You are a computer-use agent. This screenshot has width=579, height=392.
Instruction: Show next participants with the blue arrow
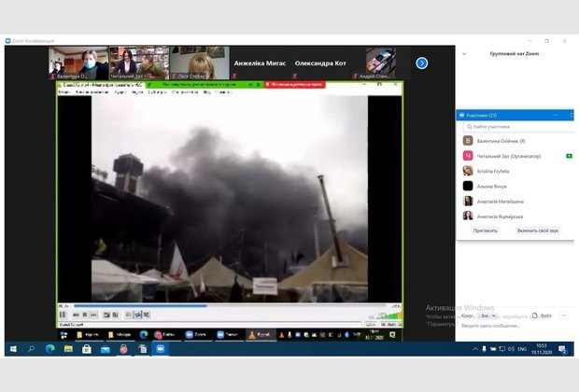[x=422, y=63]
